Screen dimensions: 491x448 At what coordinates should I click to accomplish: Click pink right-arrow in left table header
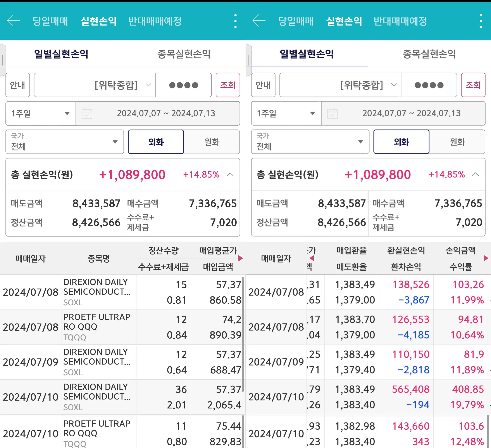(240, 258)
